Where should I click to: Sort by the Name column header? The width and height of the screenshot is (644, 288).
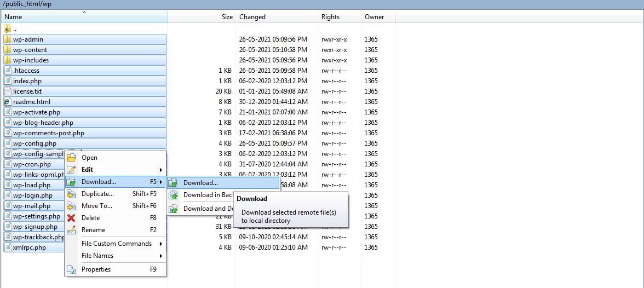tap(84, 17)
